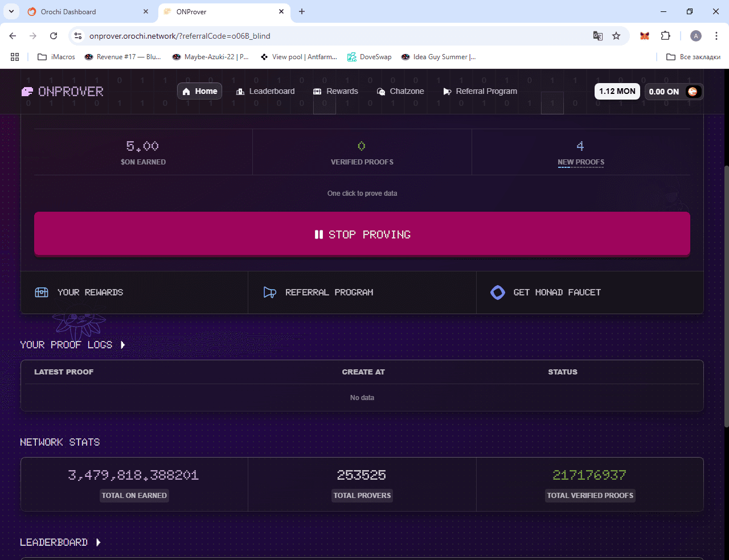
Task: Open the Home nav item
Action: pyautogui.click(x=200, y=91)
